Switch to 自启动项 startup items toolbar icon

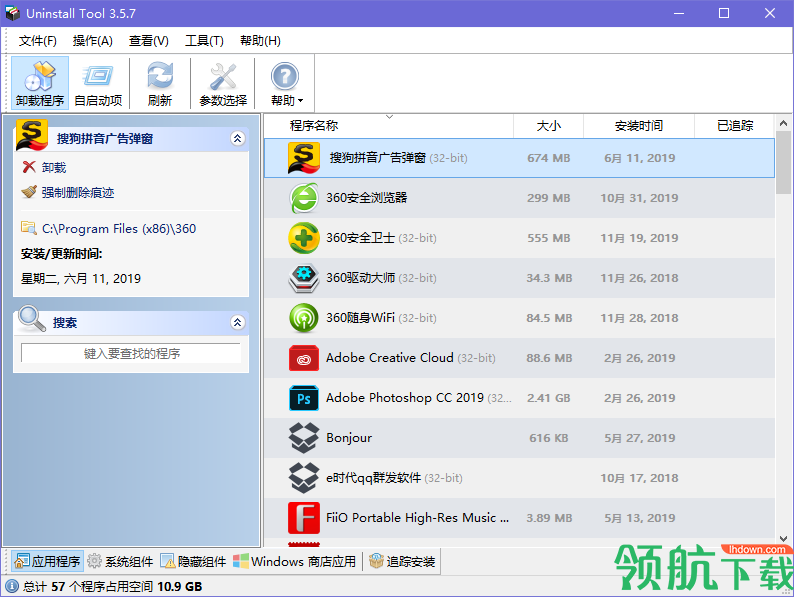tap(98, 84)
